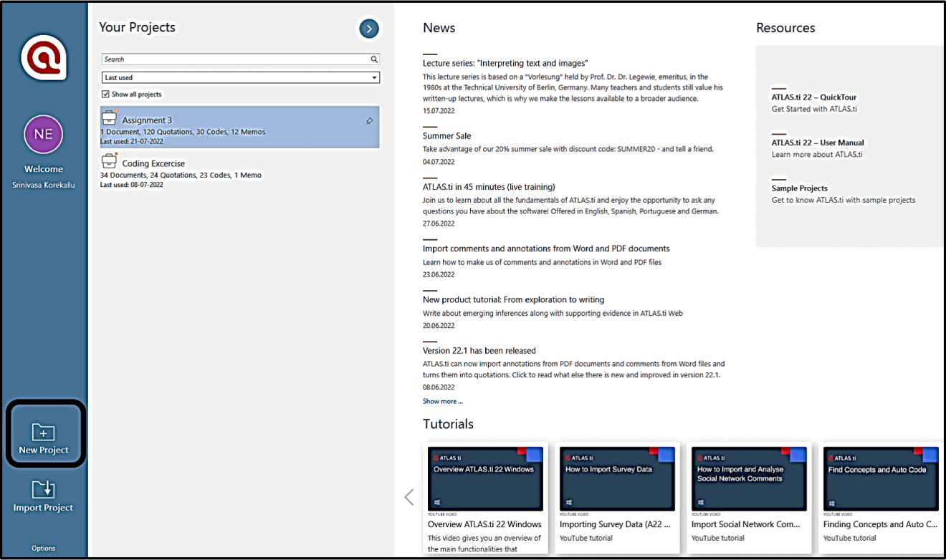Open Options at the sidebar bottom
Screen dimensions: 946x560
tap(43, 548)
